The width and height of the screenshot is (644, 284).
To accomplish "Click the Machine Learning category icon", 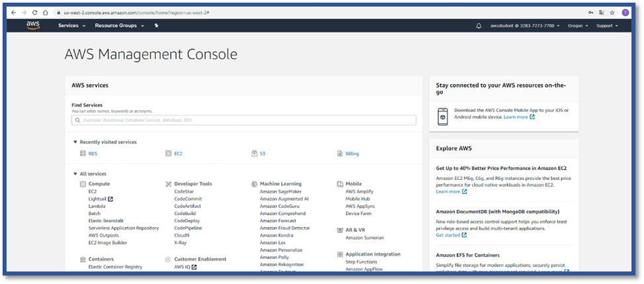I will [255, 184].
